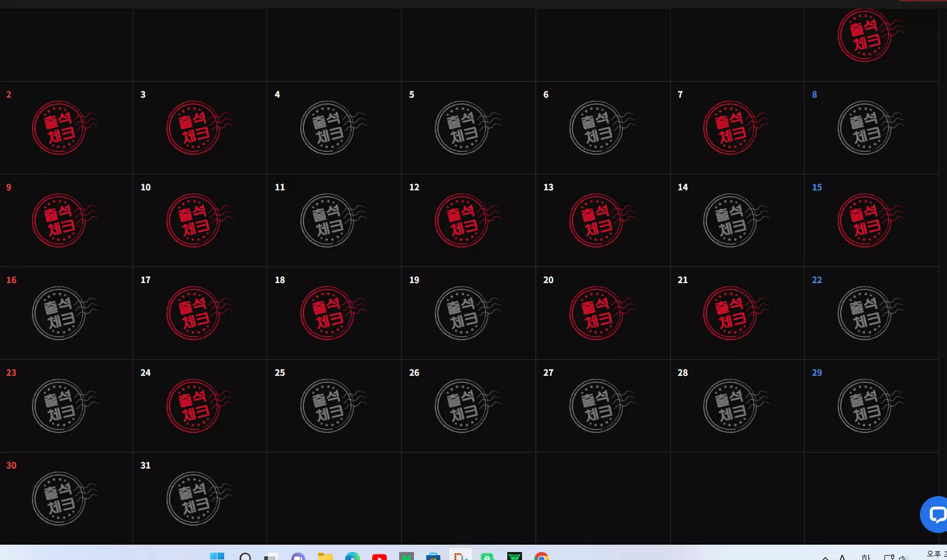Viewport: 947px width, 560px height.
Task: Open File Explorer from the taskbar
Action: [x=325, y=556]
